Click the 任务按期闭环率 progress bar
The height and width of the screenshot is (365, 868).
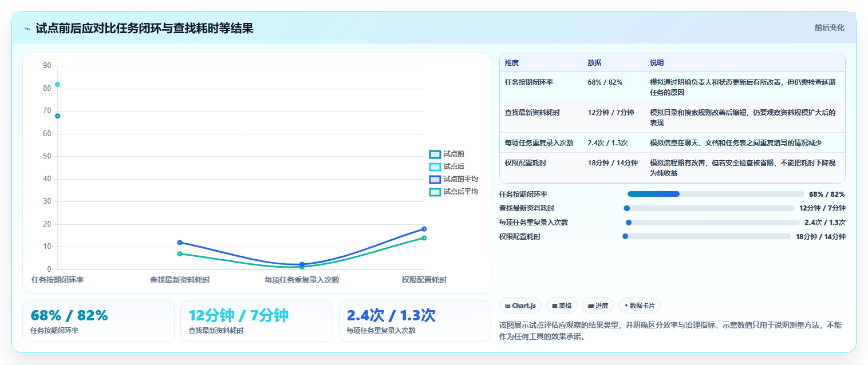[716, 194]
